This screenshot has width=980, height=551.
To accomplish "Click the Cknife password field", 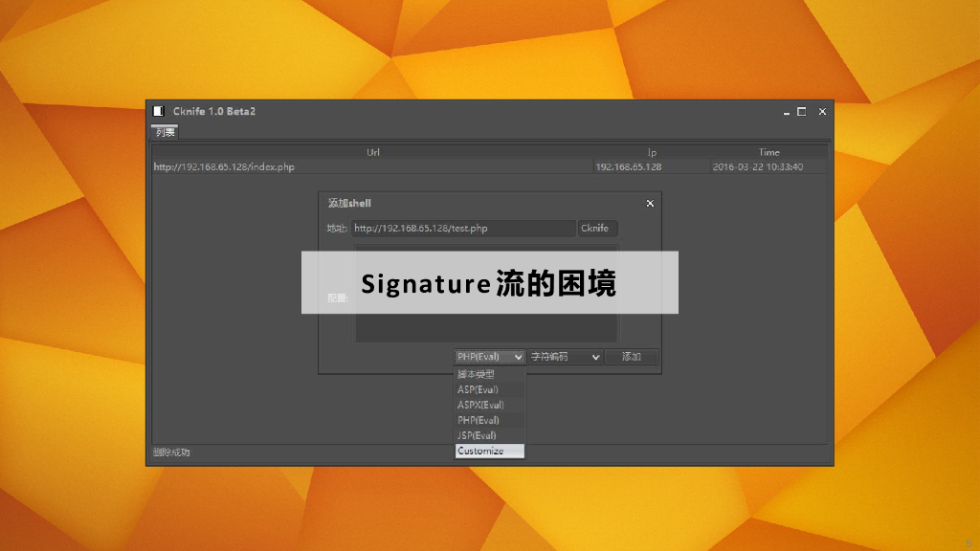I will (x=598, y=229).
